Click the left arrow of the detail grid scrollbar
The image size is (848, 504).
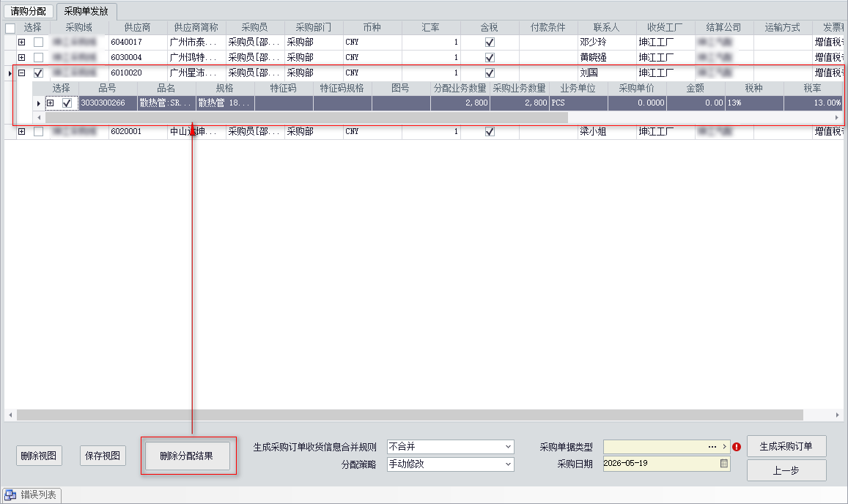(39, 117)
